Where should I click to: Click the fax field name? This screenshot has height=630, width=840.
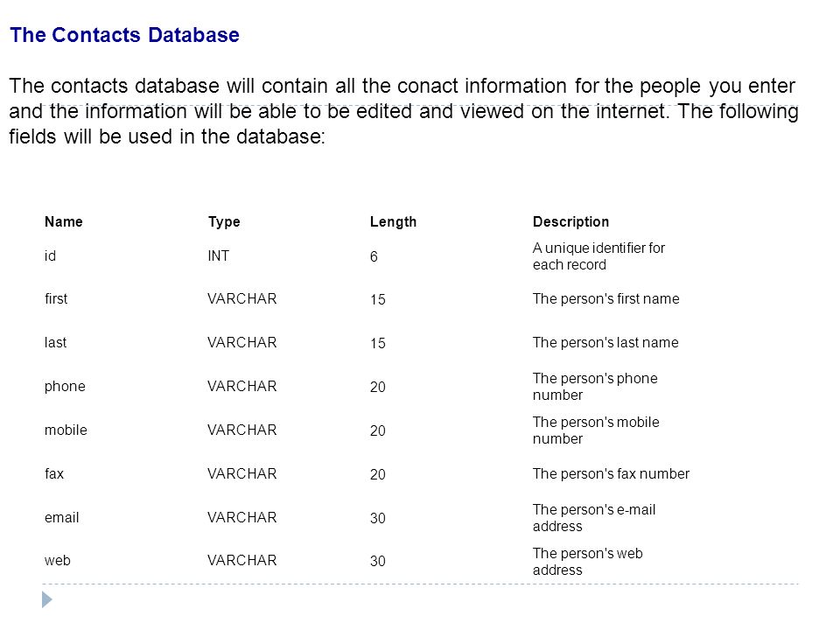(54, 474)
